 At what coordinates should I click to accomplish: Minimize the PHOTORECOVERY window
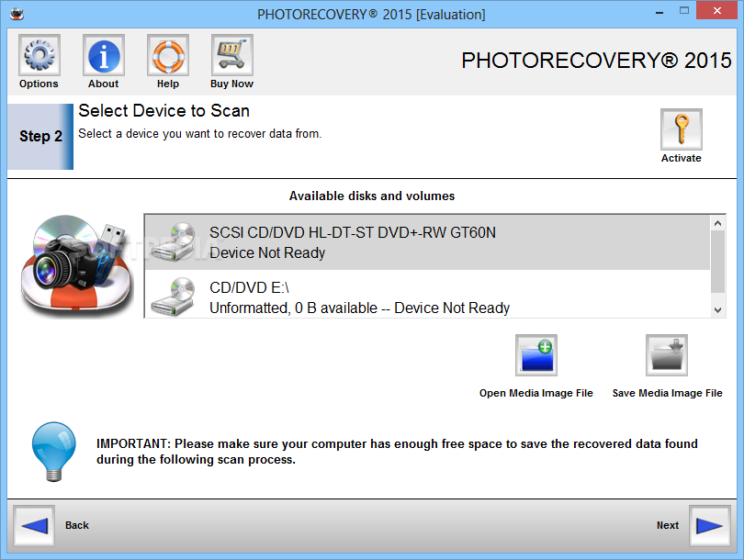coord(659,12)
